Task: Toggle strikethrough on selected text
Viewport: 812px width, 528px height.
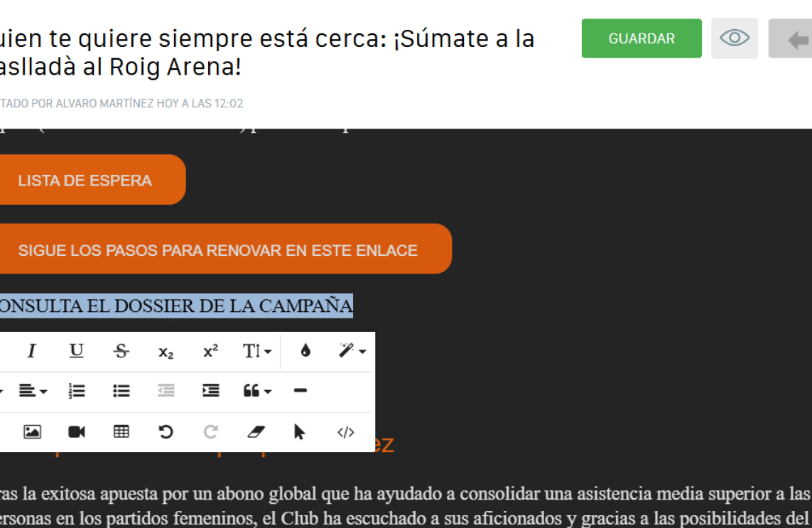Action: [121, 351]
